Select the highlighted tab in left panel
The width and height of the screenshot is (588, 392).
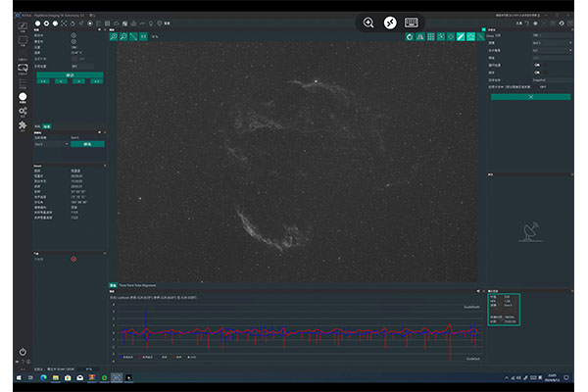(x=46, y=126)
